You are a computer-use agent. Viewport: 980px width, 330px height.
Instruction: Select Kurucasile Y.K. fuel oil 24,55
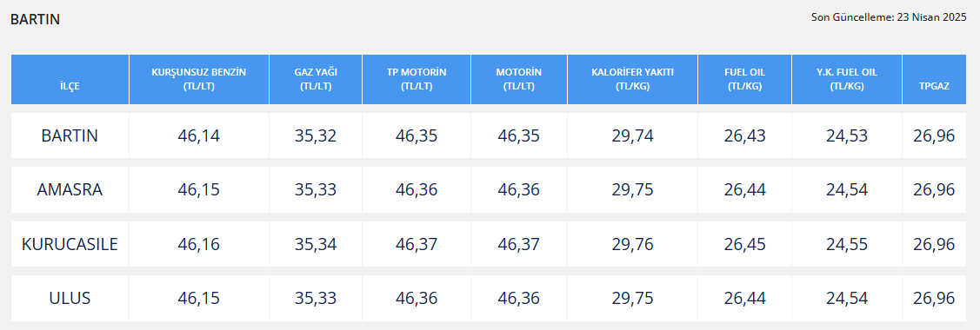click(x=847, y=244)
